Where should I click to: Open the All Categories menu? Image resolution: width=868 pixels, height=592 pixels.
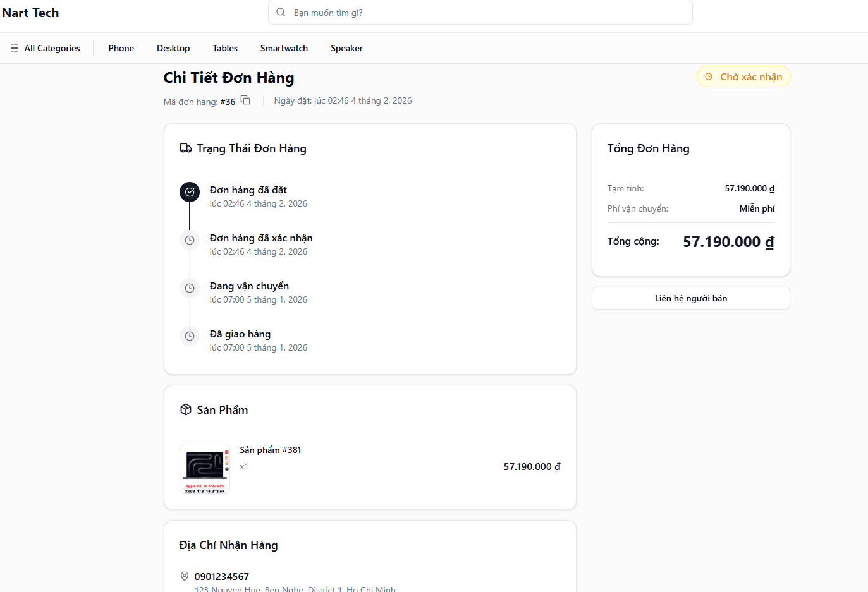pyautogui.click(x=52, y=47)
